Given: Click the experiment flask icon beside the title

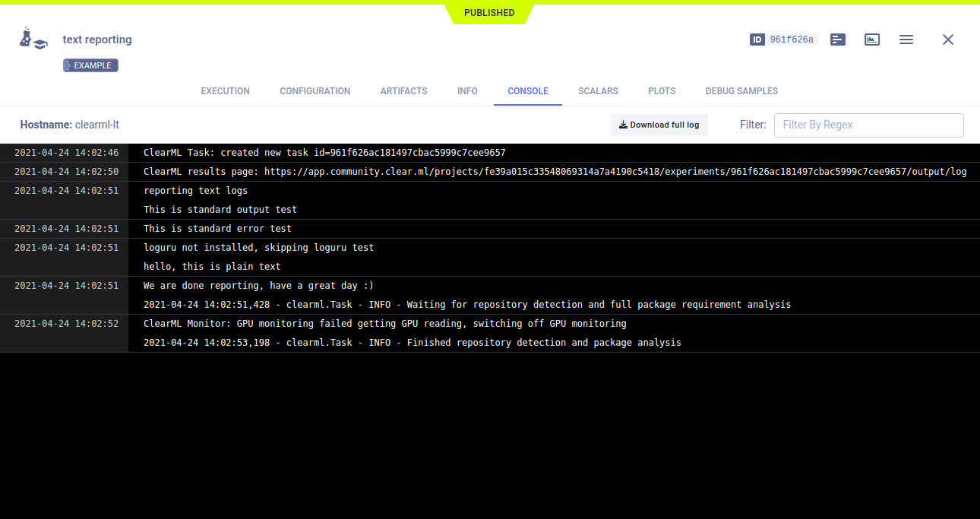Looking at the screenshot, I should pyautogui.click(x=33, y=40).
